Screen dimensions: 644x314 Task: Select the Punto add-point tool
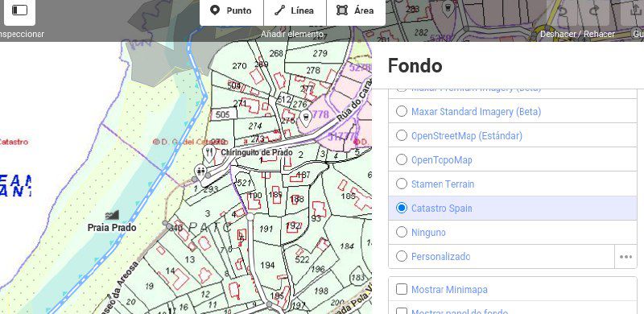231,10
